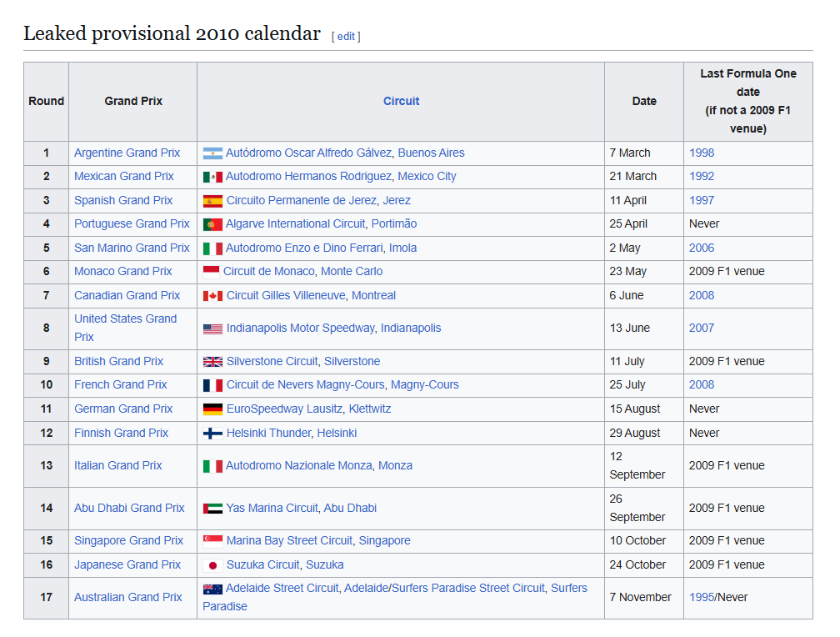
Task: Click the Mexico flag icon
Action: [212, 178]
